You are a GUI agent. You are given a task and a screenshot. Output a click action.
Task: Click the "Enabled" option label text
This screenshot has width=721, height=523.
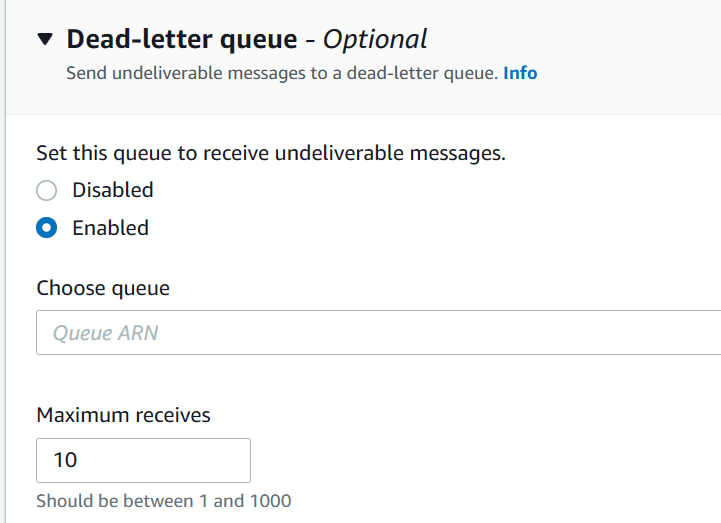[110, 228]
